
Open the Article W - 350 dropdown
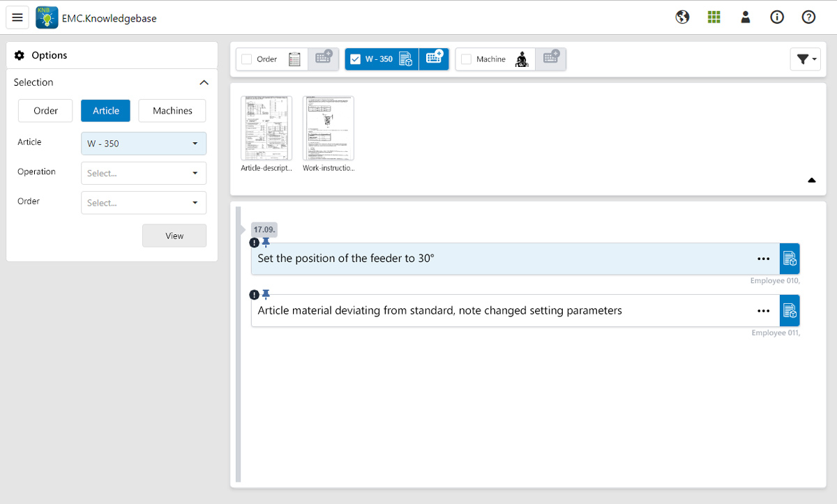click(144, 144)
